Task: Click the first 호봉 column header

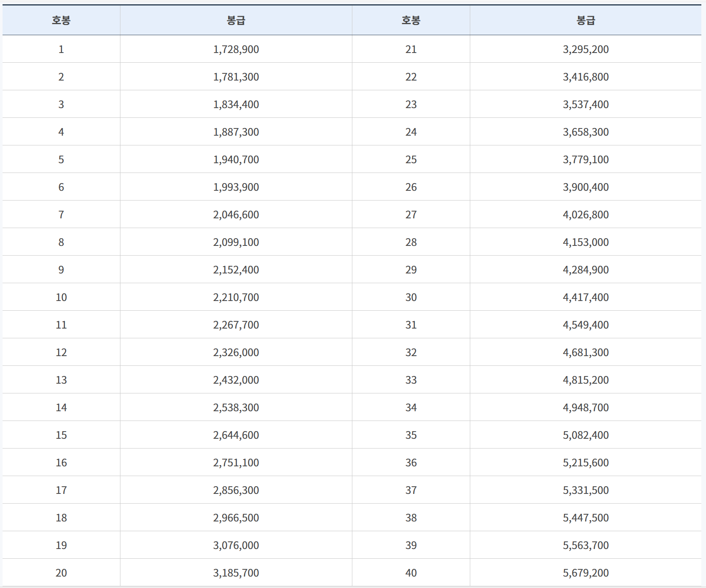Action: click(x=61, y=20)
